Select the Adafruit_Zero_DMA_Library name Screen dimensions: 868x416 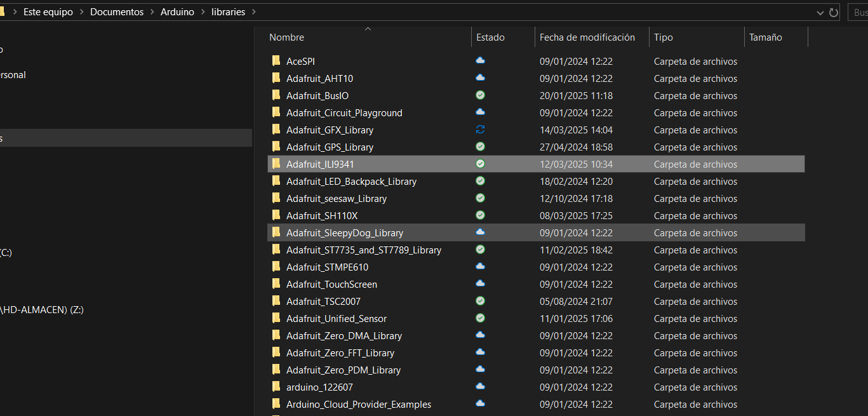[344, 336]
